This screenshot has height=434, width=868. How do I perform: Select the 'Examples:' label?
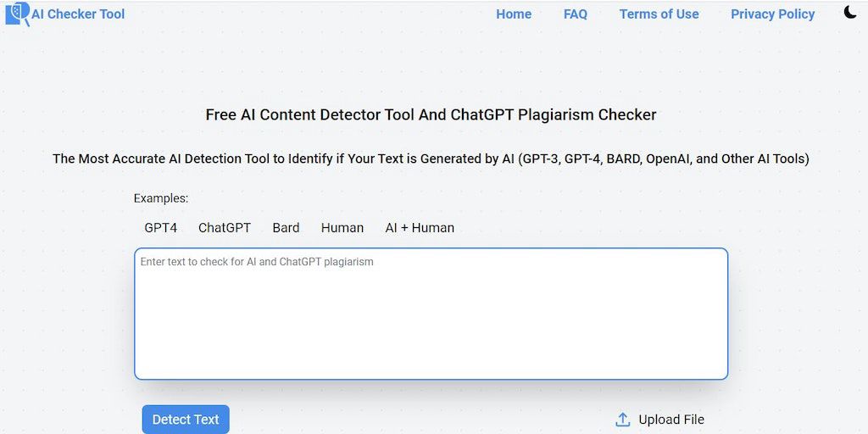pos(160,198)
